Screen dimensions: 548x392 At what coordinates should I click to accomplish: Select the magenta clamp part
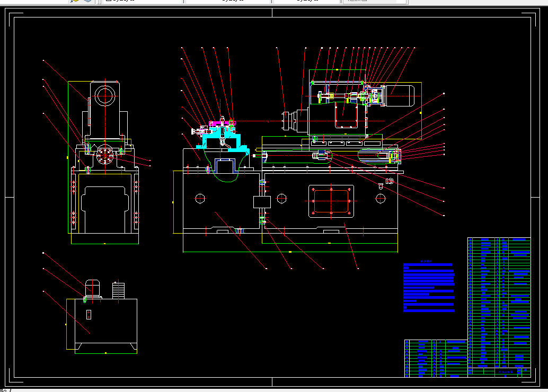pos(222,123)
